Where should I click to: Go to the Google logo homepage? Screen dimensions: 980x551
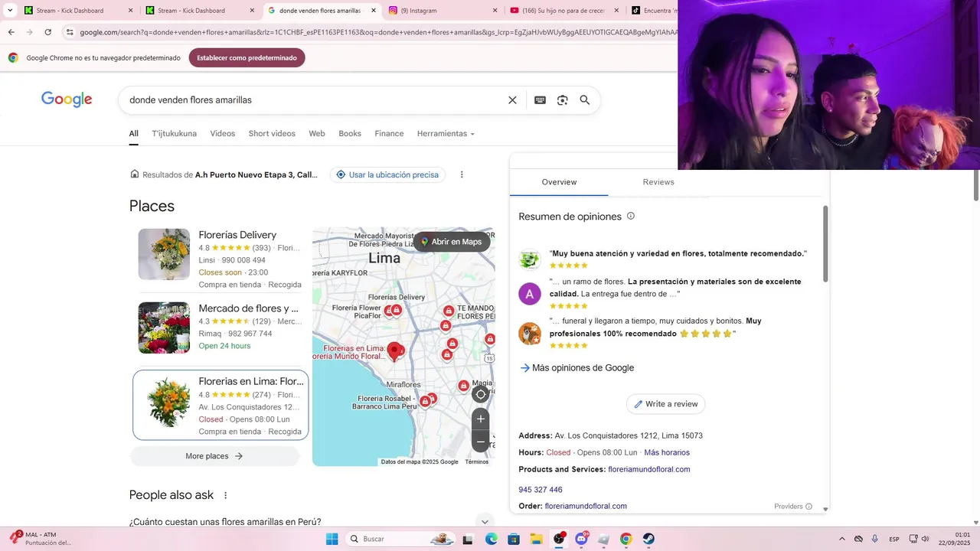tap(67, 99)
